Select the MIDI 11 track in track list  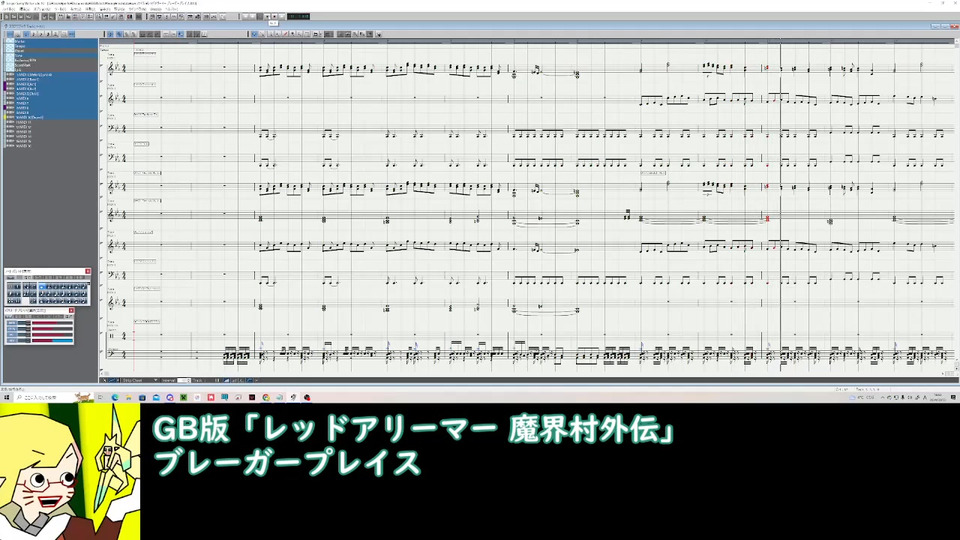click(51, 122)
